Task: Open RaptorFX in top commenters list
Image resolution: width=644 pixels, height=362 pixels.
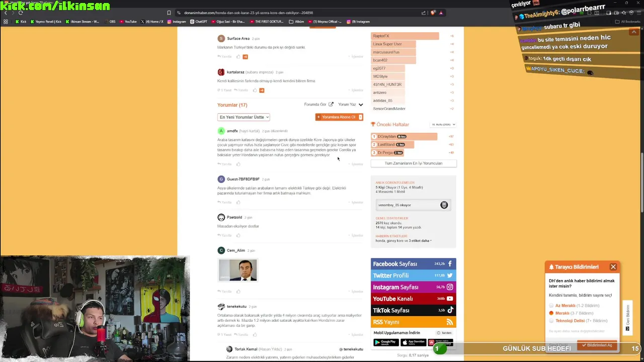Action: click(x=381, y=36)
